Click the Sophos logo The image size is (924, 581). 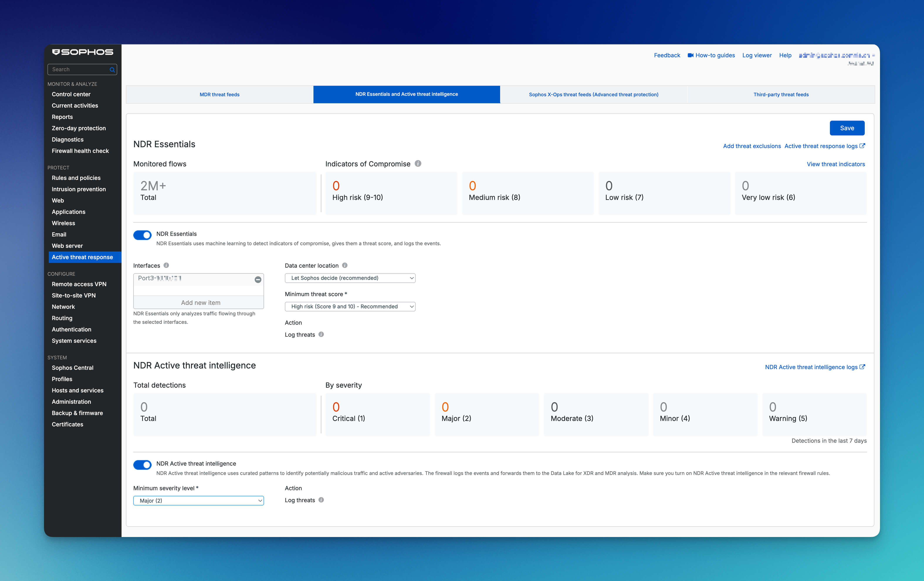pyautogui.click(x=83, y=52)
